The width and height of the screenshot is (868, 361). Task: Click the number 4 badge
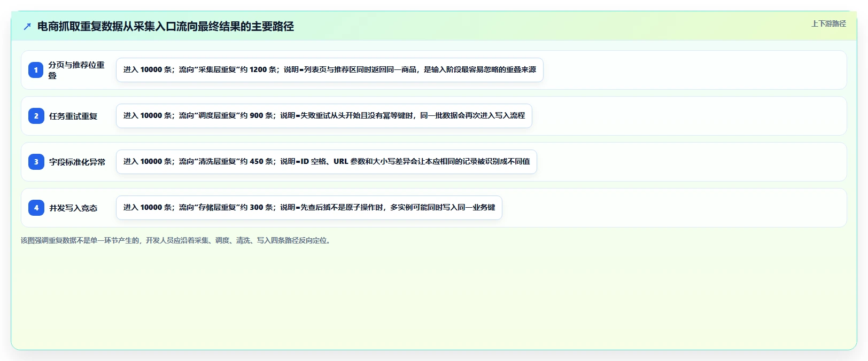click(x=36, y=208)
